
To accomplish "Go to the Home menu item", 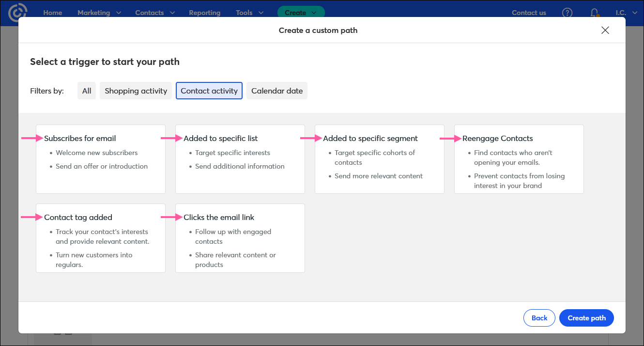I will pos(52,13).
